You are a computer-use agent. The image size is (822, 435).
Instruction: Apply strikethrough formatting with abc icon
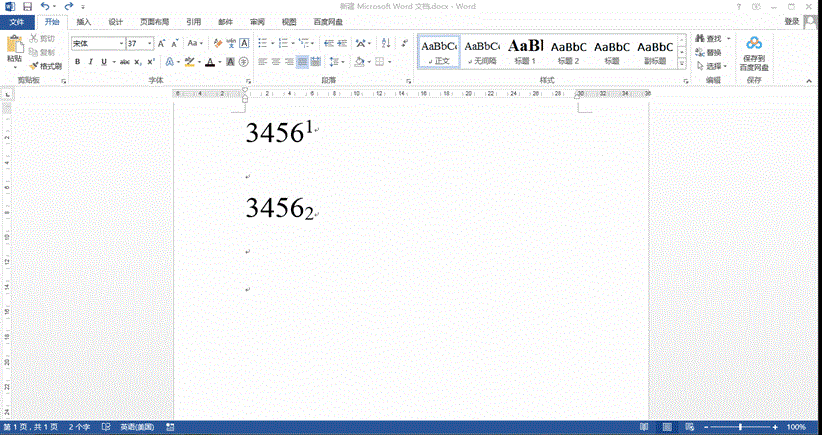pos(124,62)
